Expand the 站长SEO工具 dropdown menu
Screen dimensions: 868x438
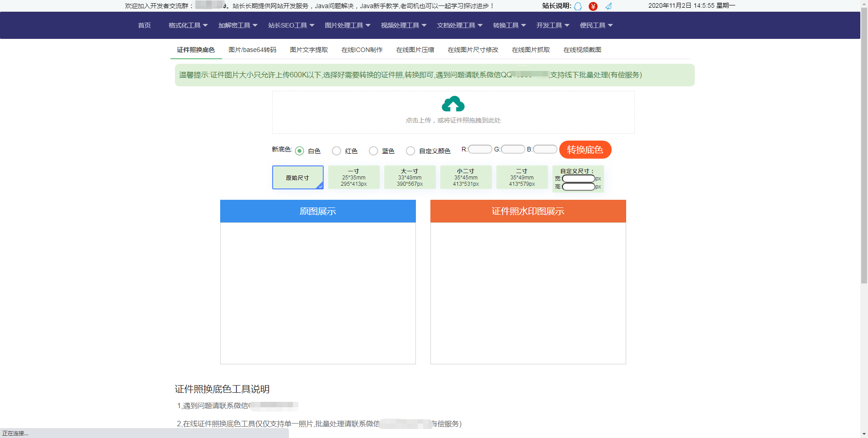tap(291, 25)
